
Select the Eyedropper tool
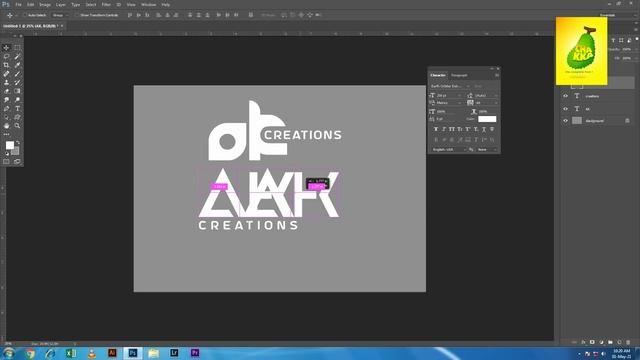(17, 65)
